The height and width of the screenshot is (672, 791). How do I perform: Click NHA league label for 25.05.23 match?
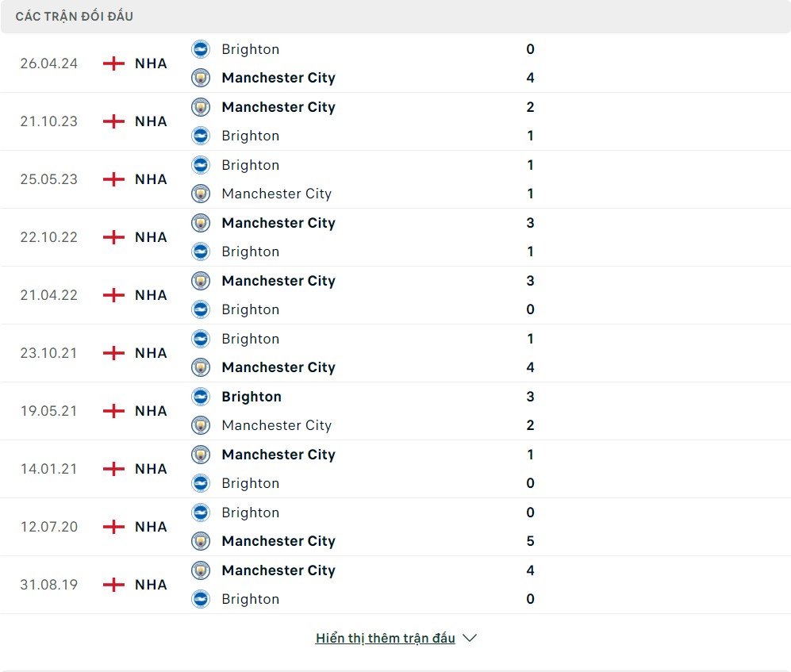click(151, 179)
